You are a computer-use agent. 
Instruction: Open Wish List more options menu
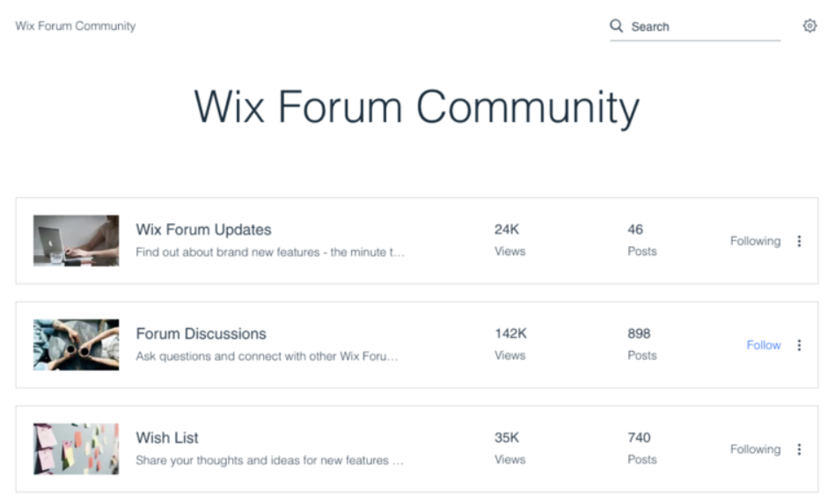pos(799,449)
